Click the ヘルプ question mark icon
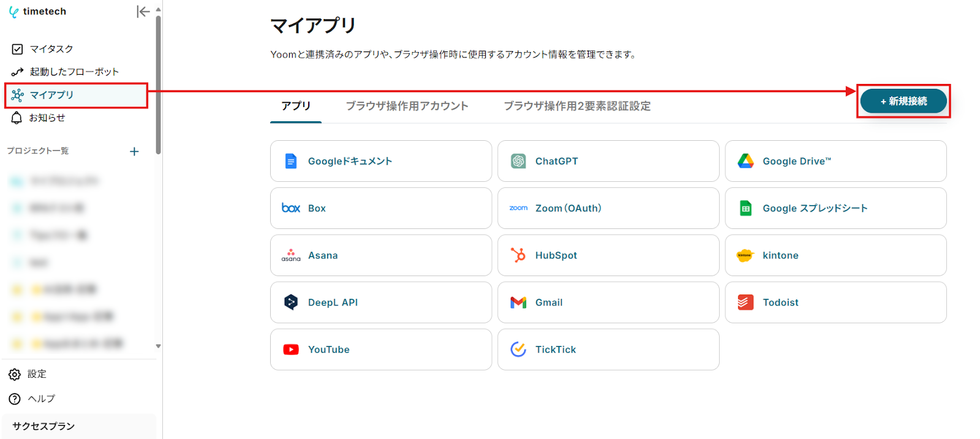The width and height of the screenshot is (980, 439). coord(15,399)
